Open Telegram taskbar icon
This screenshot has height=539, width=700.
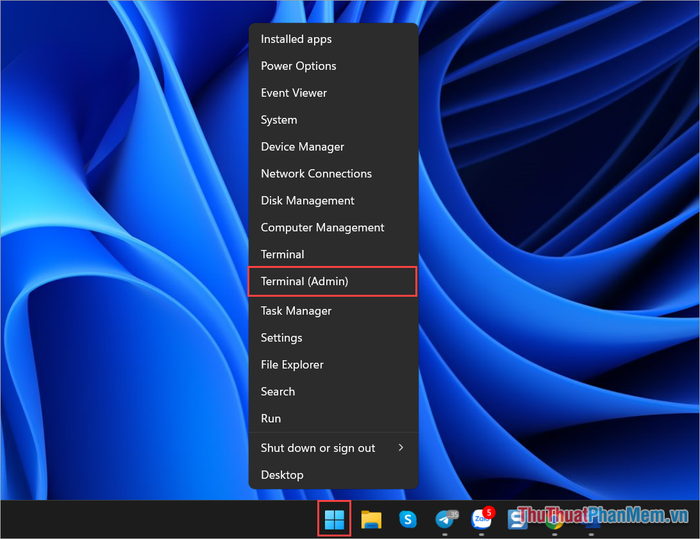click(446, 519)
